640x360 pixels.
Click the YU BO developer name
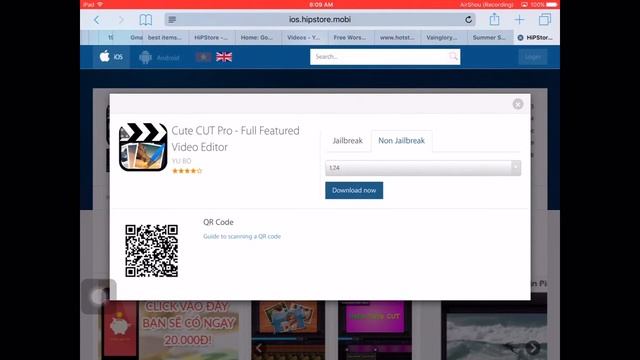[x=181, y=161]
